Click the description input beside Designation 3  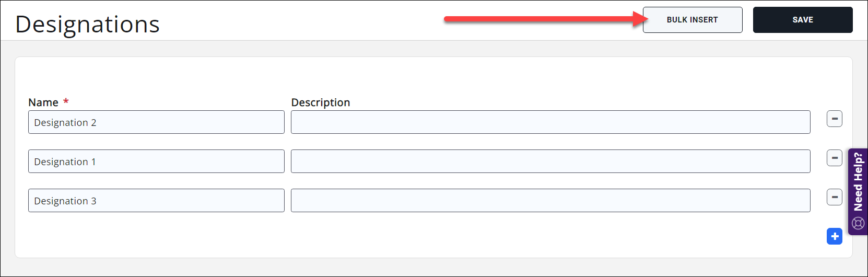pos(550,201)
